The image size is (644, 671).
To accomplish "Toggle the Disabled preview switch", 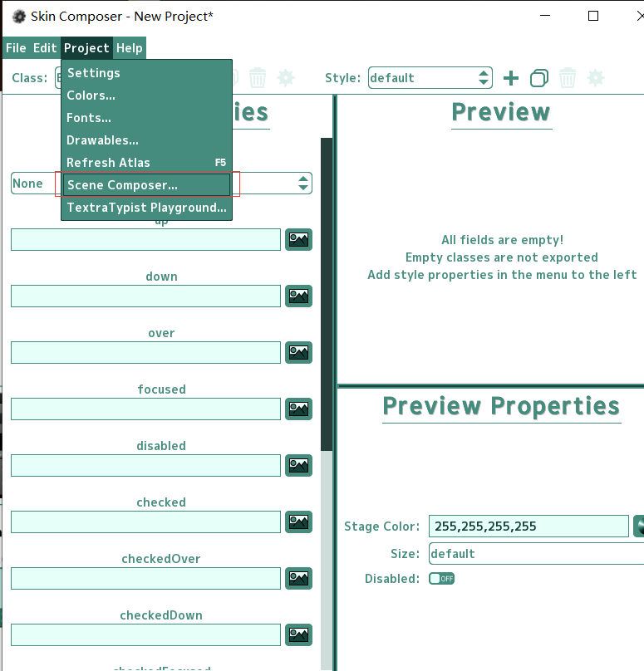I will point(441,579).
